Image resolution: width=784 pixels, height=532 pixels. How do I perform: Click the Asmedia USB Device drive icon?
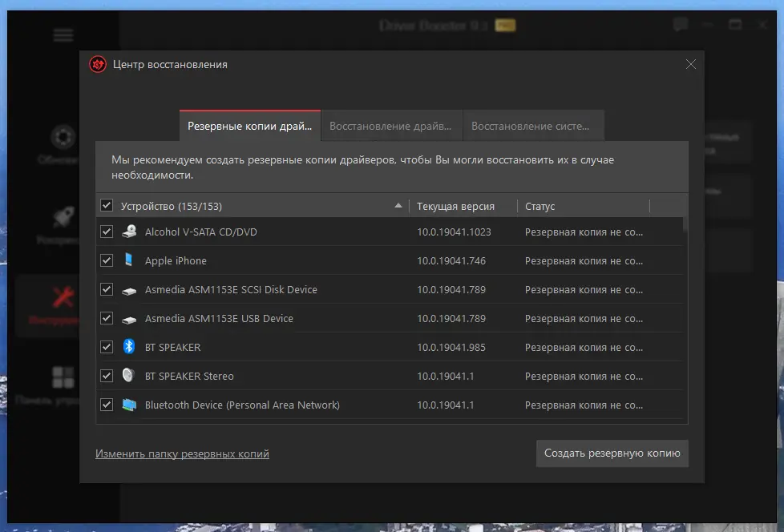129,319
